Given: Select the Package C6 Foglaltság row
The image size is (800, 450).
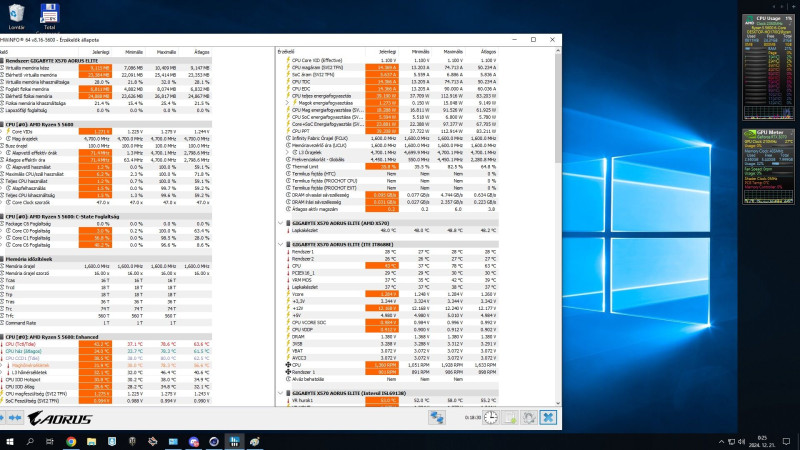Looking at the screenshot, I should click(106, 223).
